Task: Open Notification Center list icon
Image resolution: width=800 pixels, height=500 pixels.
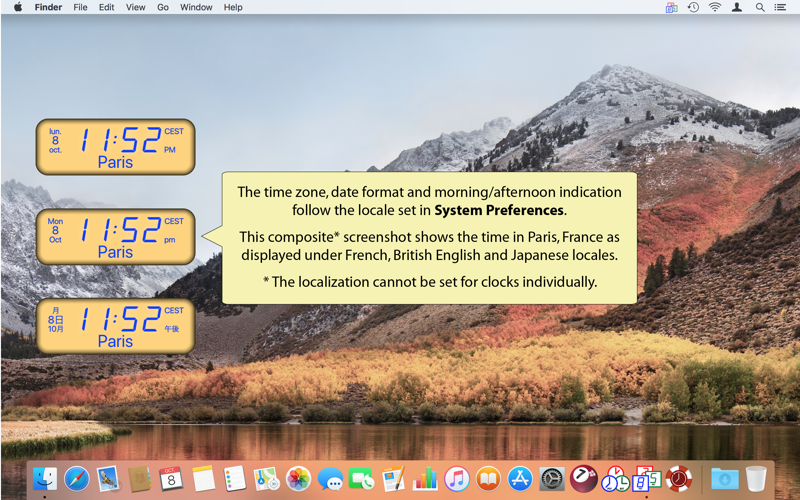Action: (780, 7)
